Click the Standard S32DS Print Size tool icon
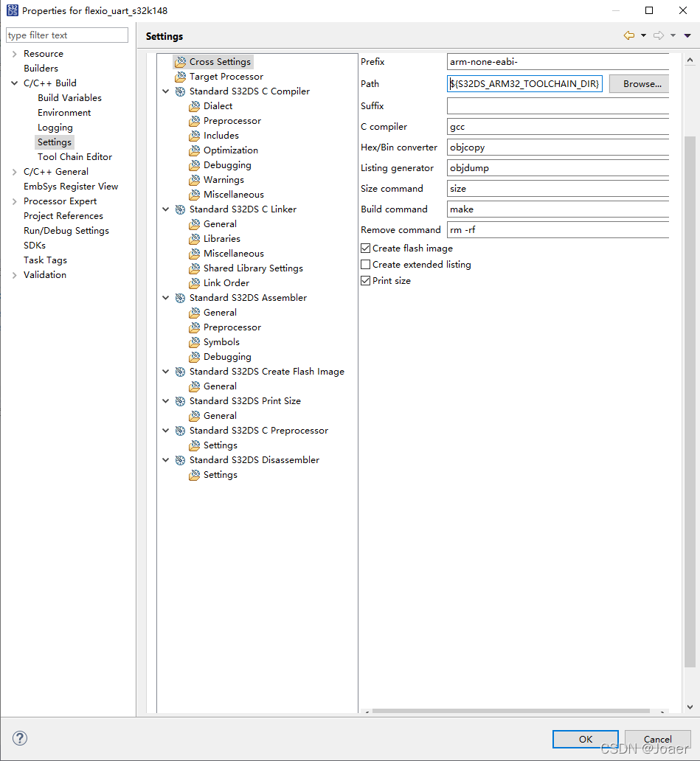The height and width of the screenshot is (761, 700). click(180, 401)
